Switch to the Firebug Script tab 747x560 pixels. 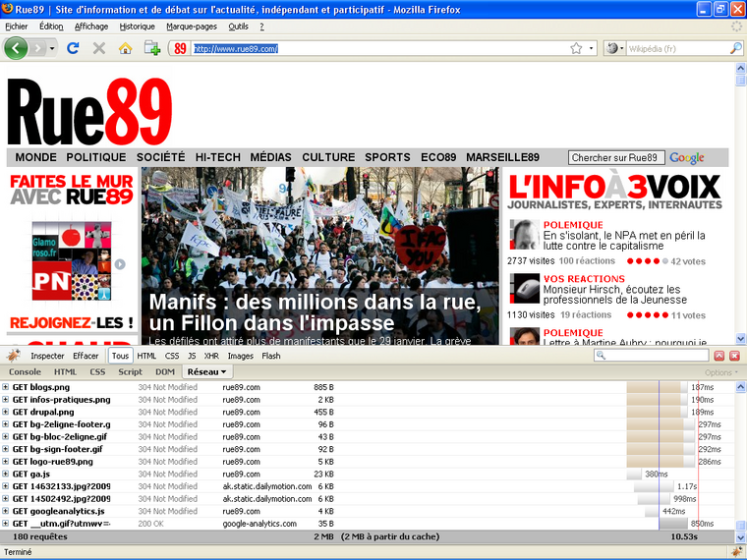(130, 372)
